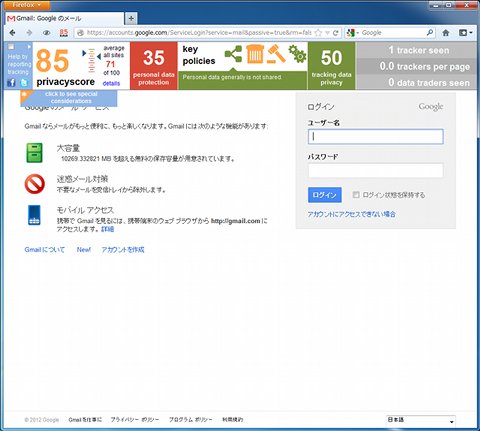
Task: Open the About Gmail link
Action: (x=45, y=250)
